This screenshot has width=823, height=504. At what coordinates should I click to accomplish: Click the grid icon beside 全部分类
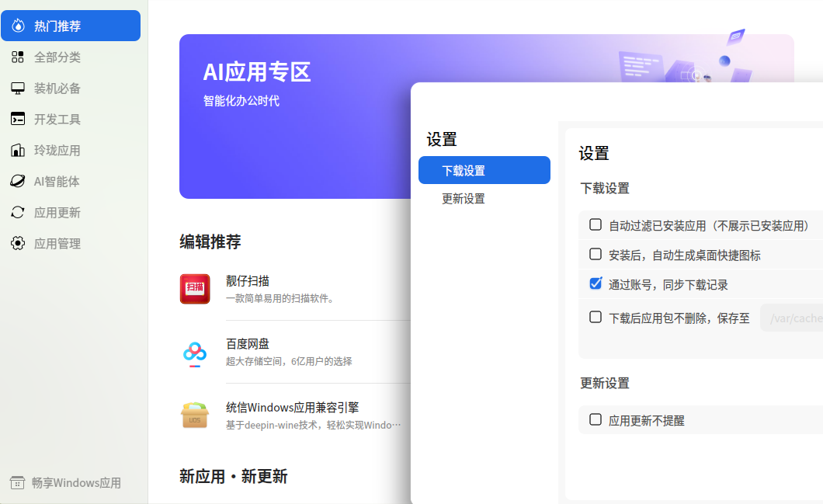pyautogui.click(x=18, y=57)
